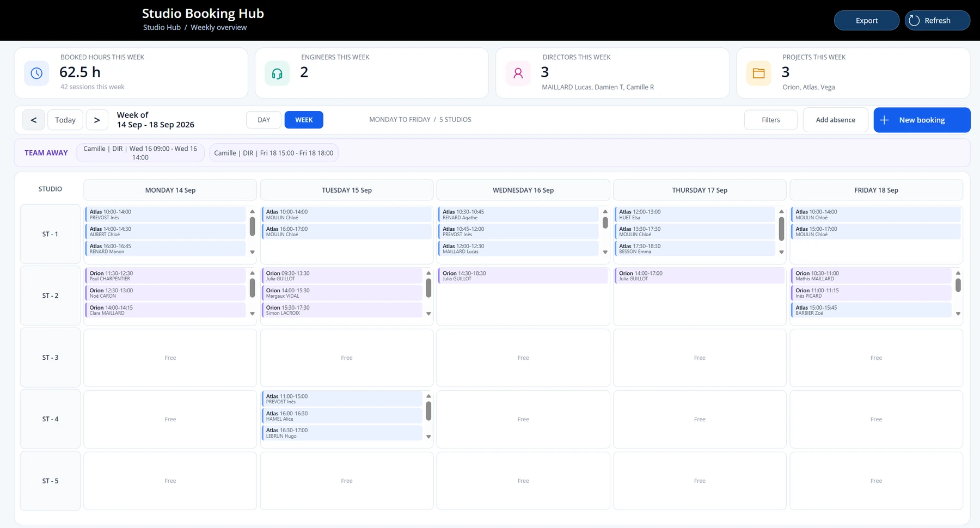Open Atlas 11:00-15:00 PREVOST Inès in ST-4

[x=342, y=399]
